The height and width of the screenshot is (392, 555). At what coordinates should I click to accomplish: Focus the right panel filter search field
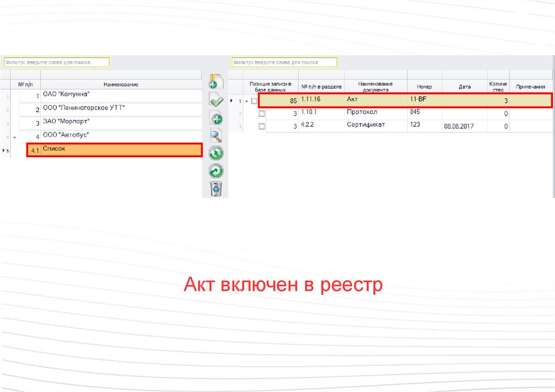pos(285,62)
